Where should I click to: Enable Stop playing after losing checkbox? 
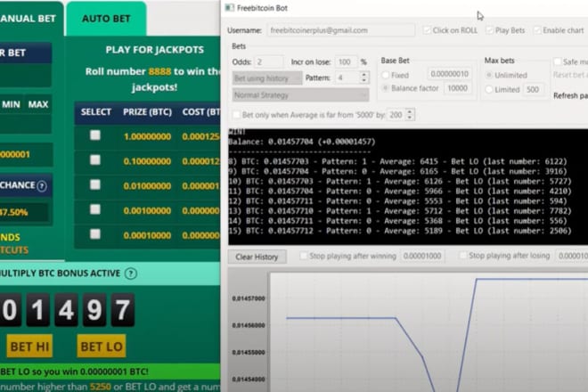click(462, 256)
